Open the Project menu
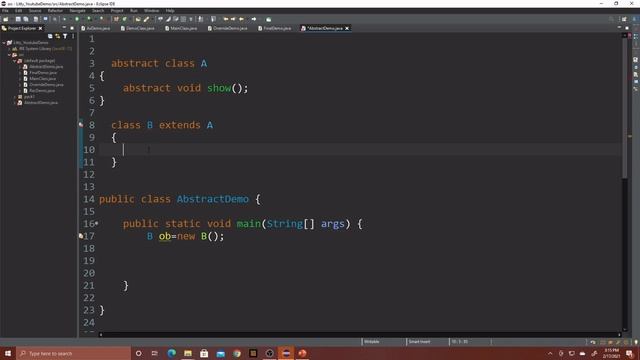640x360 pixels. point(117,11)
